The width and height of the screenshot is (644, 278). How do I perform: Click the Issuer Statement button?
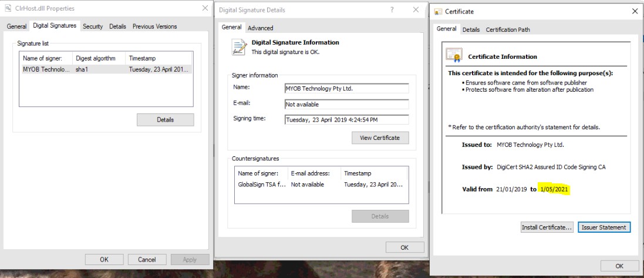(604, 227)
